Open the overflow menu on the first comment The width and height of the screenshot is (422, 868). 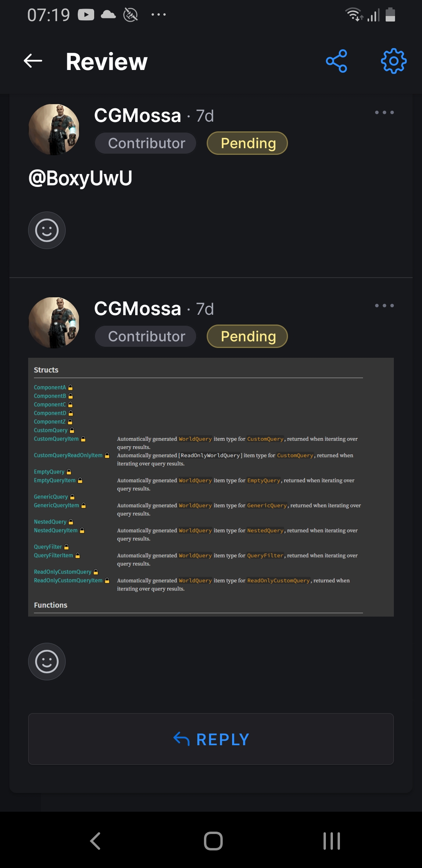pyautogui.click(x=385, y=112)
